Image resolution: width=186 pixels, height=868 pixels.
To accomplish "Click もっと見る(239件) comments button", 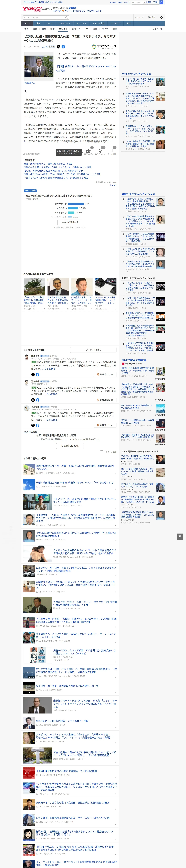I will click(x=70, y=446).
